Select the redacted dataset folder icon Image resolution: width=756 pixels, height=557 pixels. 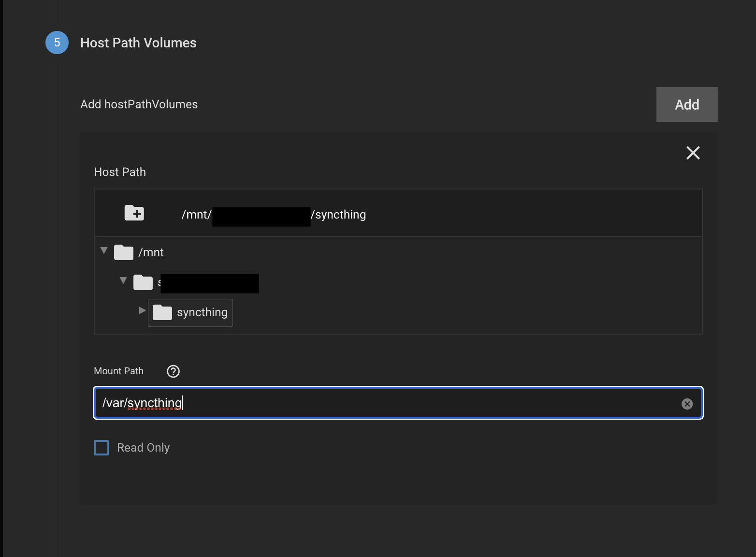tap(143, 282)
